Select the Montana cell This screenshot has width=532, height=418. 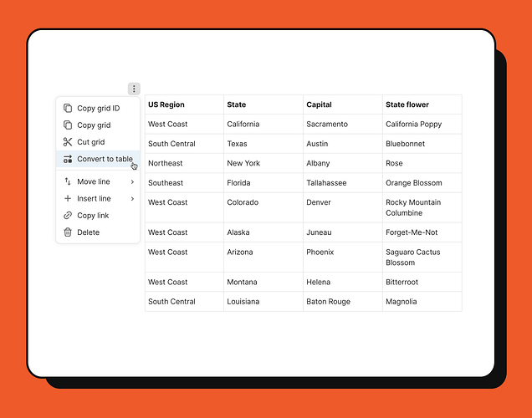pos(263,282)
